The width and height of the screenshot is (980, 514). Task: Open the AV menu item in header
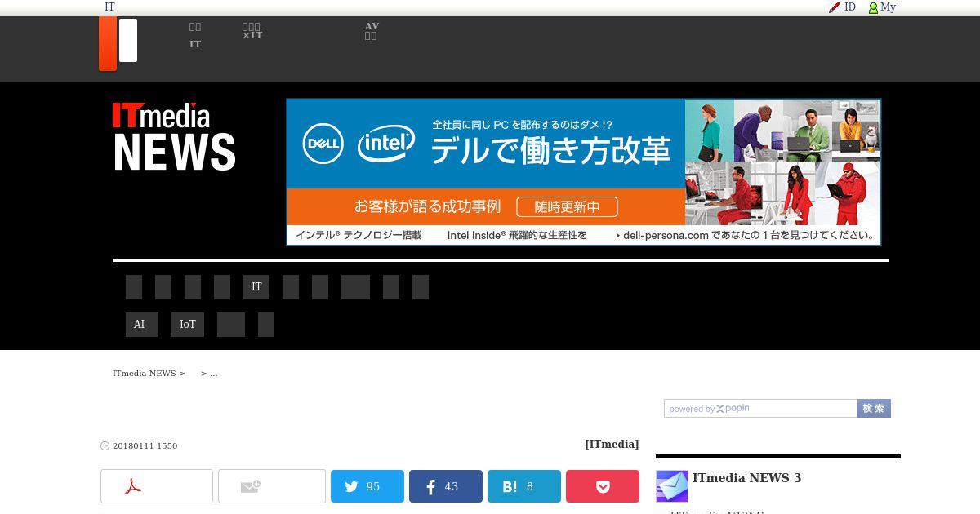pyautogui.click(x=372, y=31)
